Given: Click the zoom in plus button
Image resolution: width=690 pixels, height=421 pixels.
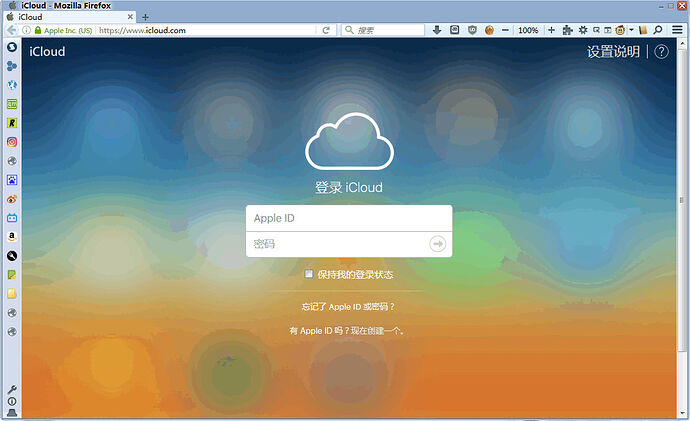Looking at the screenshot, I should (552, 31).
